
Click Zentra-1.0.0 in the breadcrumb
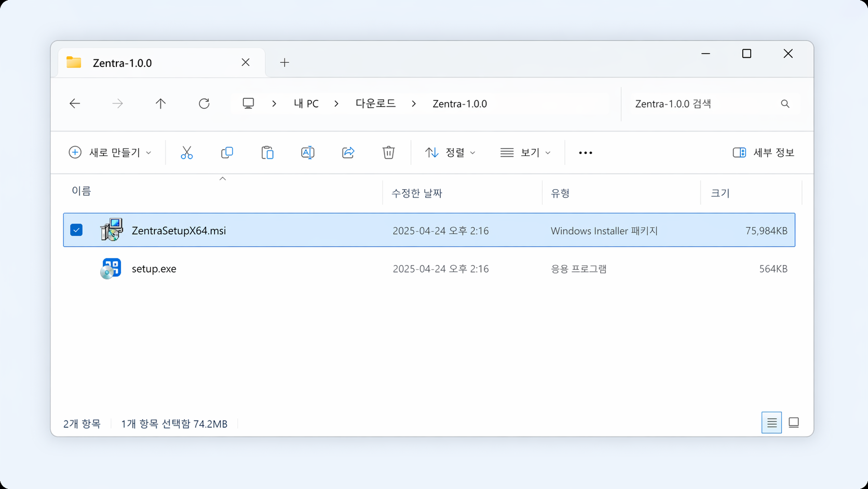pos(460,103)
